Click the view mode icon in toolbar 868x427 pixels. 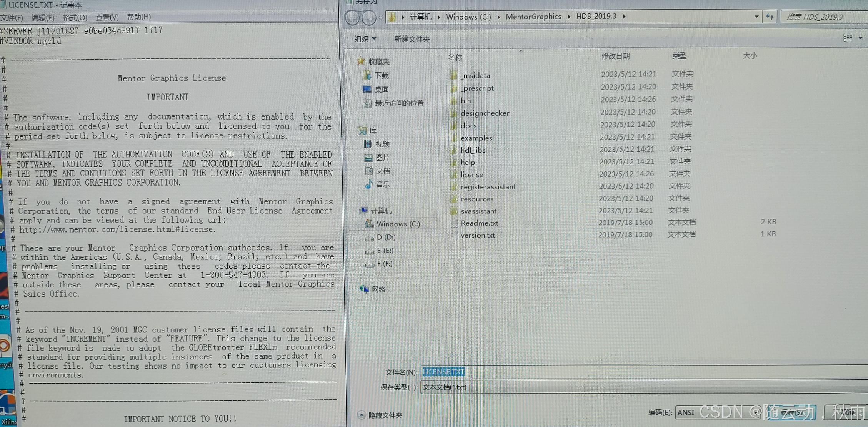pos(848,38)
